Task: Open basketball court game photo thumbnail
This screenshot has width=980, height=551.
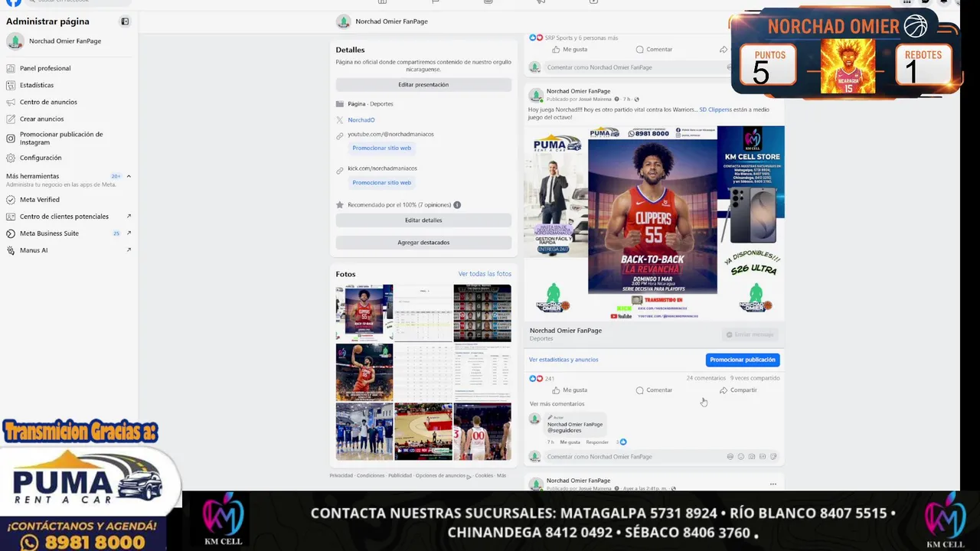Action: coord(423,432)
